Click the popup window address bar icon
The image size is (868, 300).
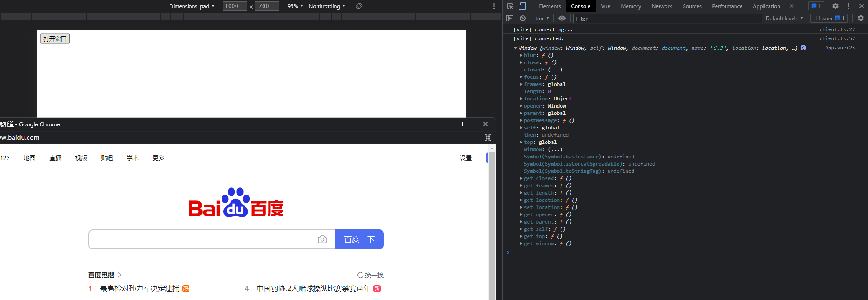tap(488, 138)
